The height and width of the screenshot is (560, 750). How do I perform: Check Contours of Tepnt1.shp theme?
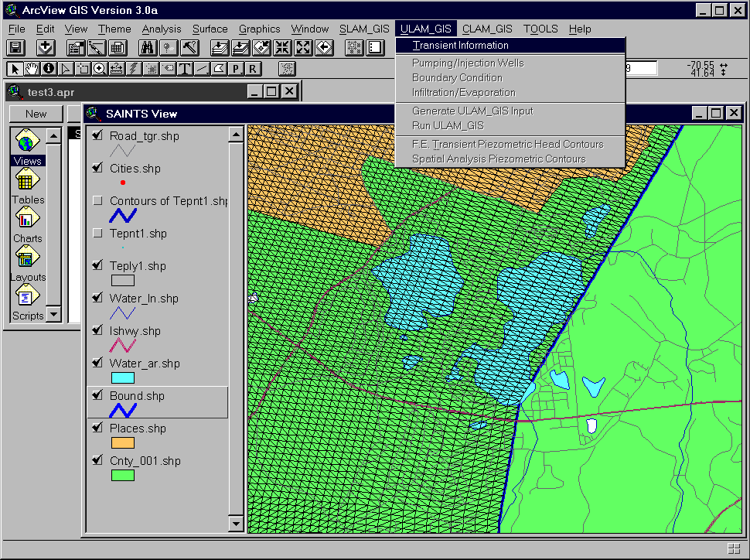point(97,200)
